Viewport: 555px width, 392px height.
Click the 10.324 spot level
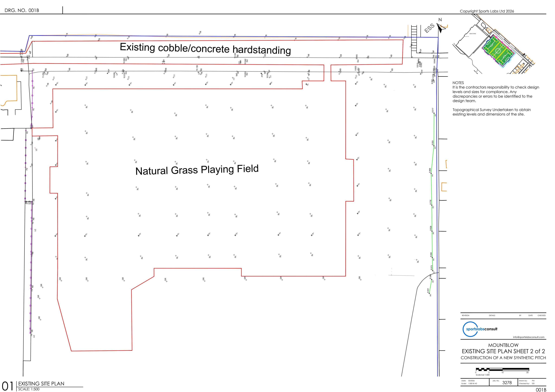[235, 55]
